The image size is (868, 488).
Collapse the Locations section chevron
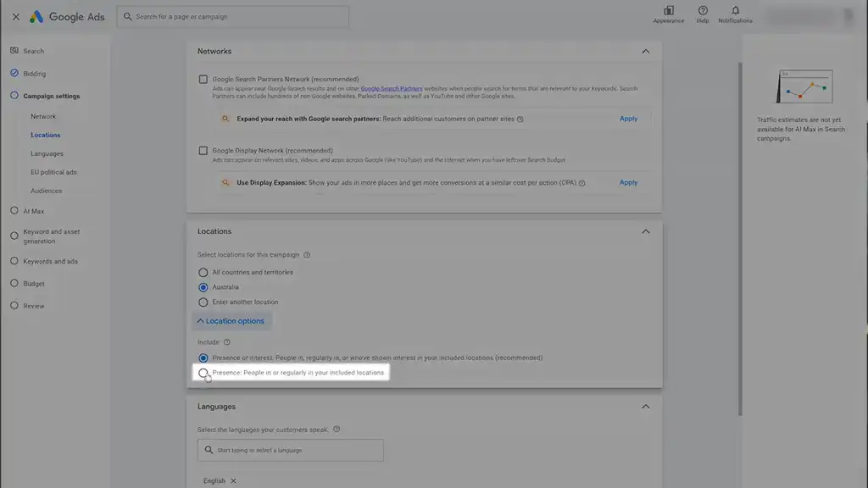coord(645,231)
